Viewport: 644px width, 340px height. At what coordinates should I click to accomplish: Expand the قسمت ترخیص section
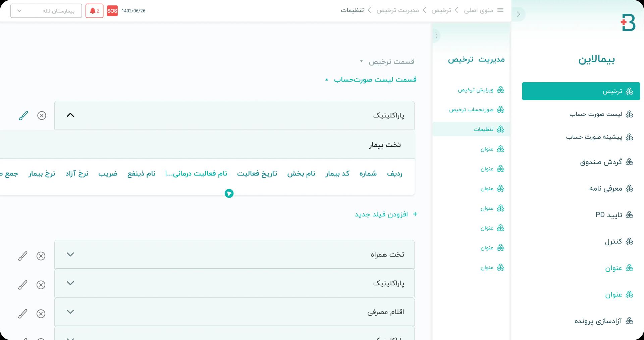point(388,61)
